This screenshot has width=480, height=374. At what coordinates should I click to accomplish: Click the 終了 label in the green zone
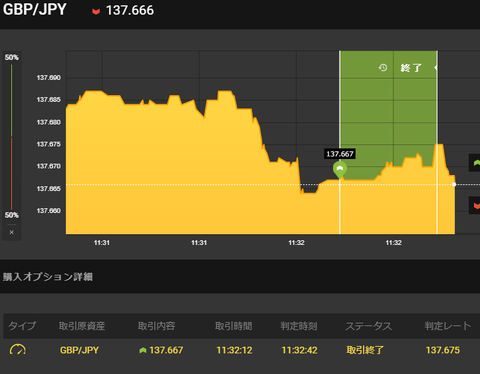point(411,68)
